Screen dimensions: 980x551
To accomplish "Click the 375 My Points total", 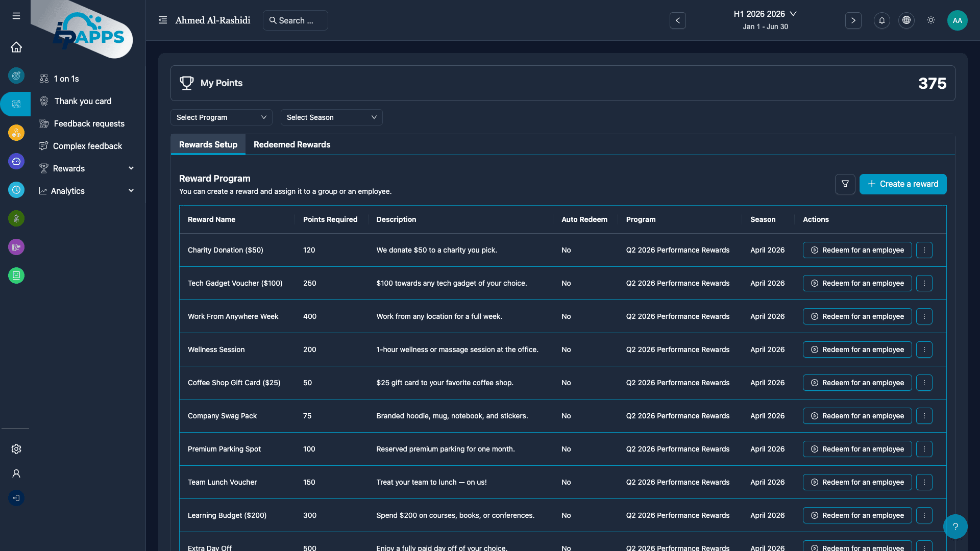I will 932,83.
